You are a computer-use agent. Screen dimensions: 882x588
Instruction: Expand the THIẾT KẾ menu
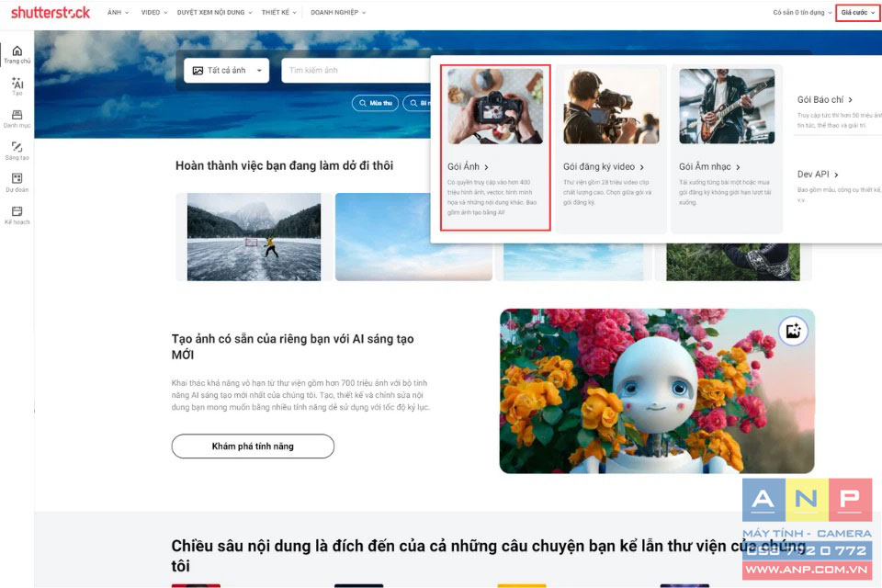click(278, 12)
